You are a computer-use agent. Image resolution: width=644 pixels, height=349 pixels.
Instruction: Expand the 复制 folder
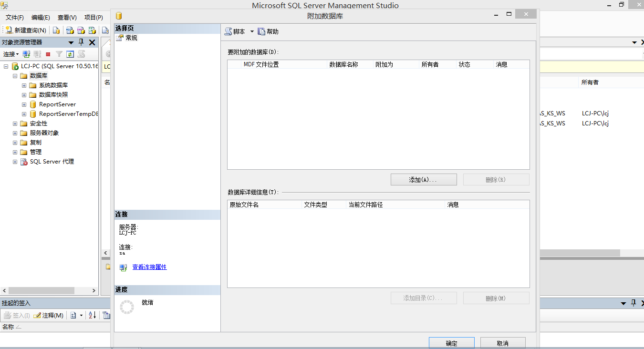coord(15,143)
